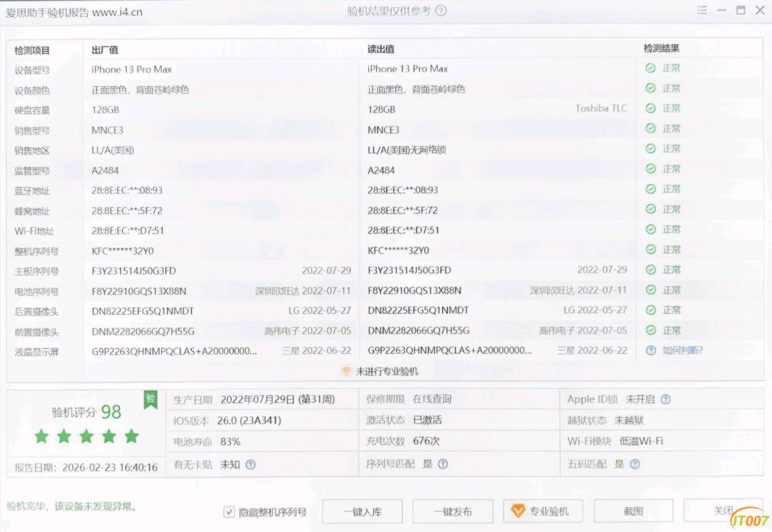The height and width of the screenshot is (532, 772).
Task: Click the 正常 status icon in 设备型号 row
Action: pyautogui.click(x=651, y=68)
